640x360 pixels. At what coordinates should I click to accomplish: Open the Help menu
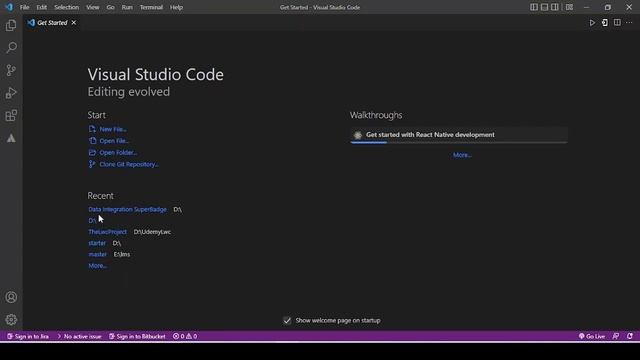[176, 7]
